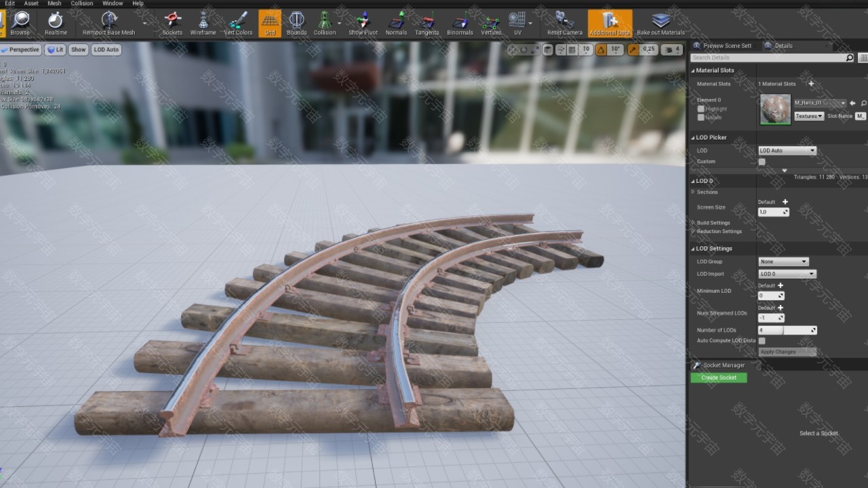Open the Collision menu in the menu bar
The height and width of the screenshot is (488, 868).
82,3
